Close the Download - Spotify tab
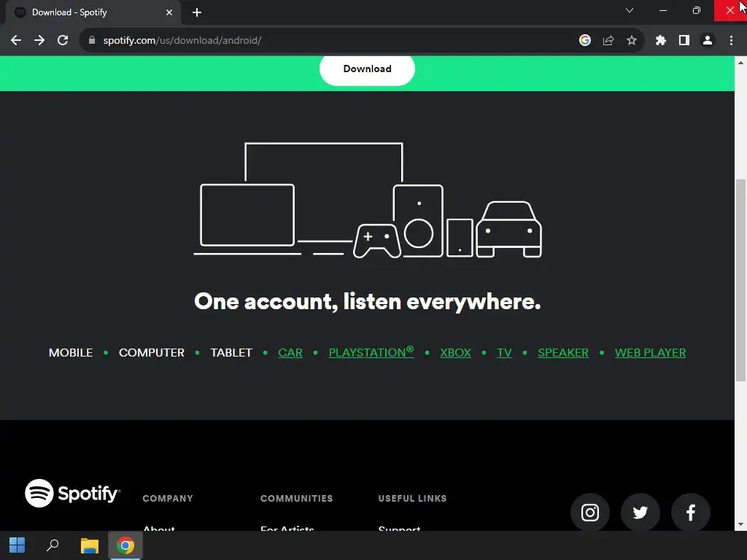This screenshot has height=560, width=747. [x=169, y=12]
